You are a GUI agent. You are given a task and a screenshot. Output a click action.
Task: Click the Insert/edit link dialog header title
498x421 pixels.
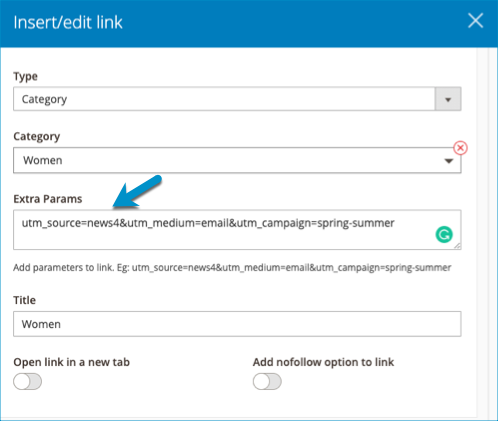coord(68,22)
